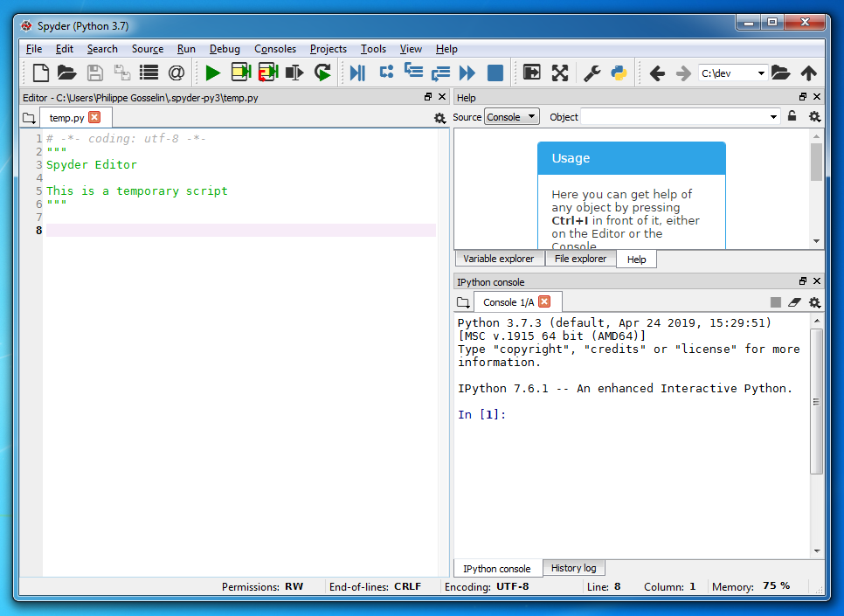Open the Consoles menu
The image size is (844, 616).
(x=275, y=49)
